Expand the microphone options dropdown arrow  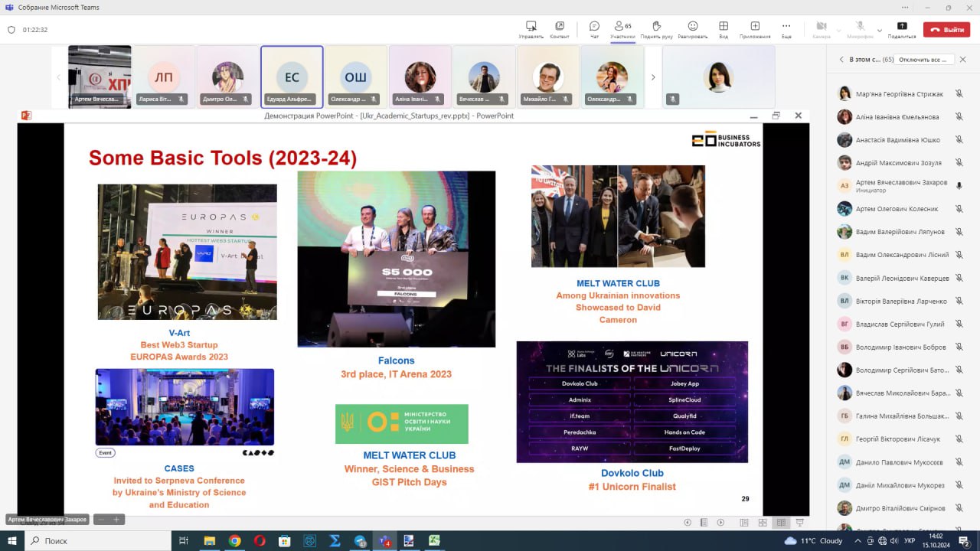tap(880, 30)
